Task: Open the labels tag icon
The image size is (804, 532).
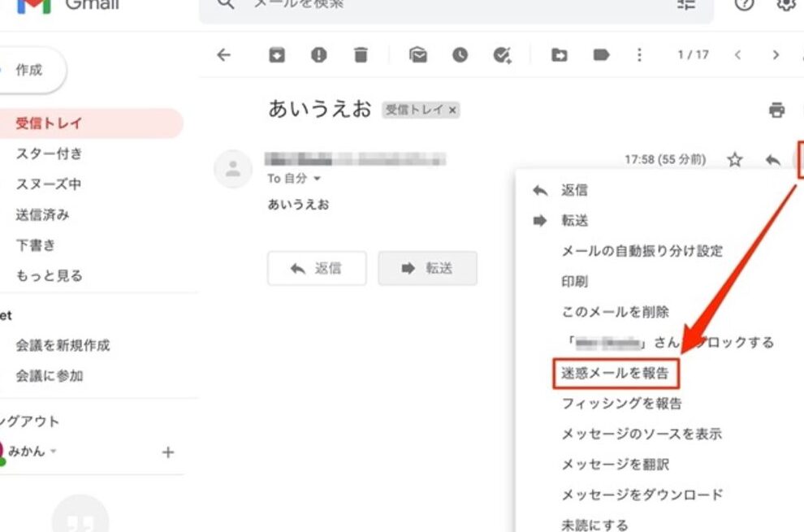Action: [x=601, y=55]
